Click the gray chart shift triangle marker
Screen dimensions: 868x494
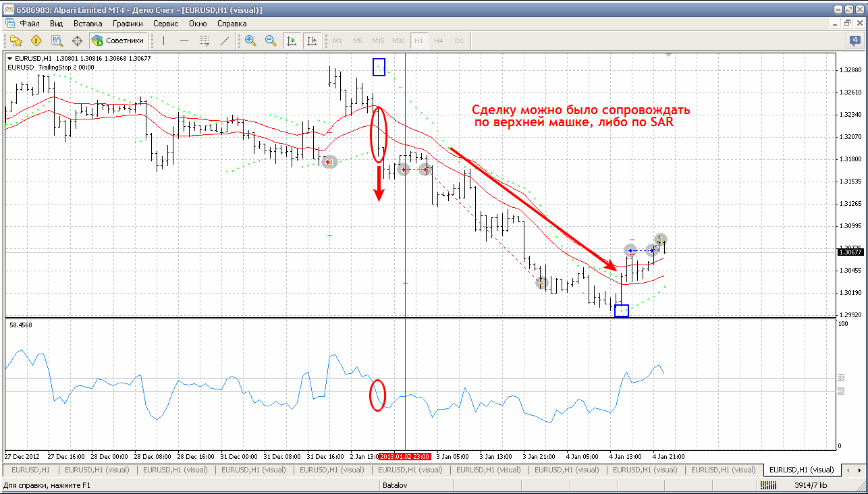click(x=669, y=56)
